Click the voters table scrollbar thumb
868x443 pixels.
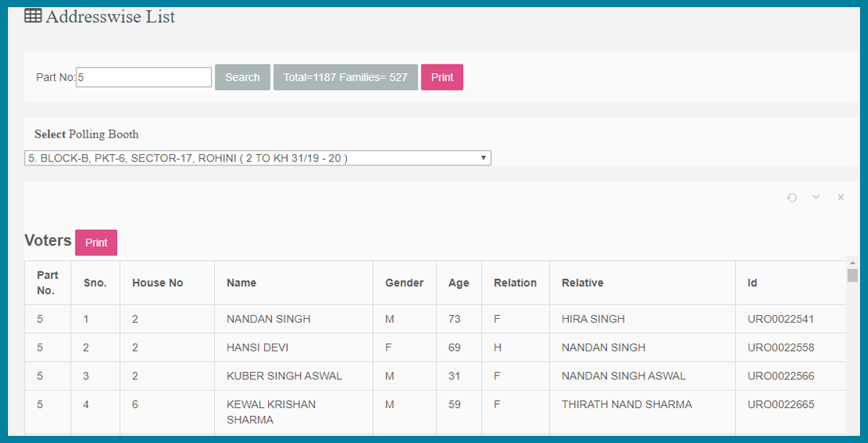click(x=852, y=275)
